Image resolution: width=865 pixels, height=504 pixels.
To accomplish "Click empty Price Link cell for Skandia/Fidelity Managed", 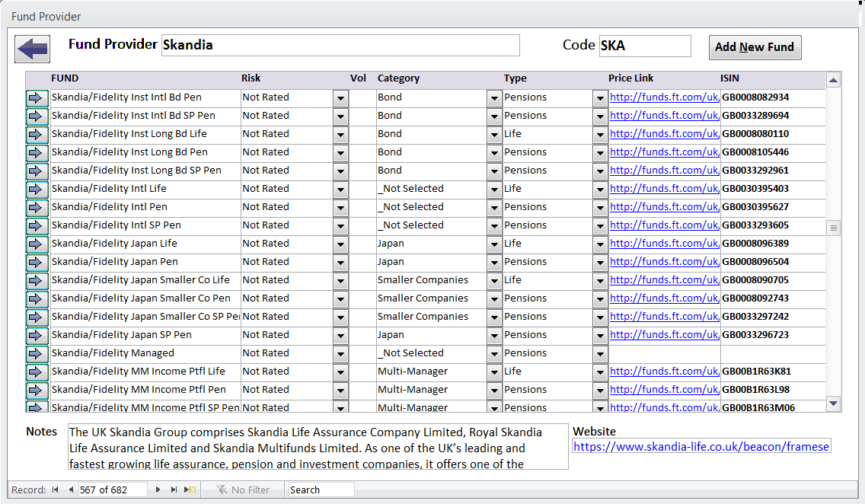I will click(x=664, y=353).
